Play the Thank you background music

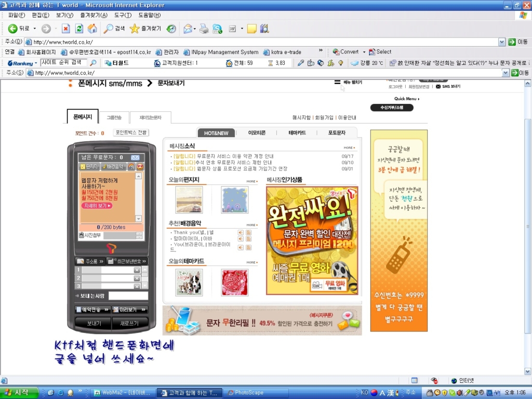[241, 232]
